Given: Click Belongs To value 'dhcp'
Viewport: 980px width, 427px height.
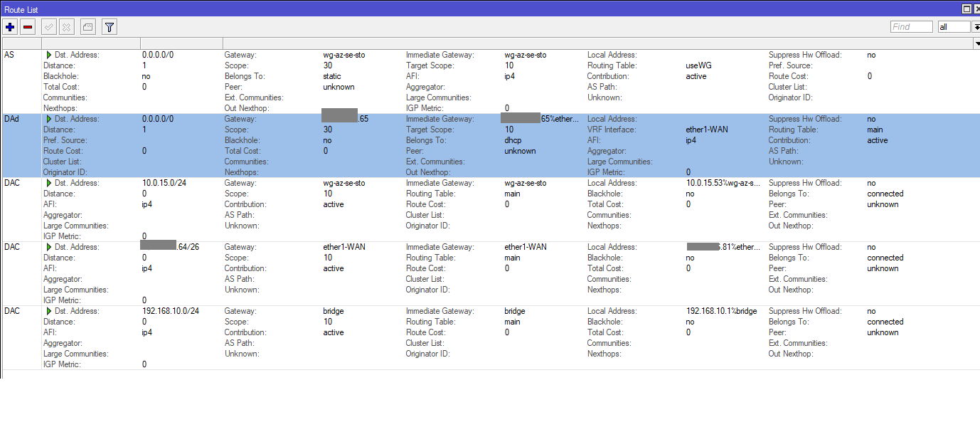Looking at the screenshot, I should 514,140.
